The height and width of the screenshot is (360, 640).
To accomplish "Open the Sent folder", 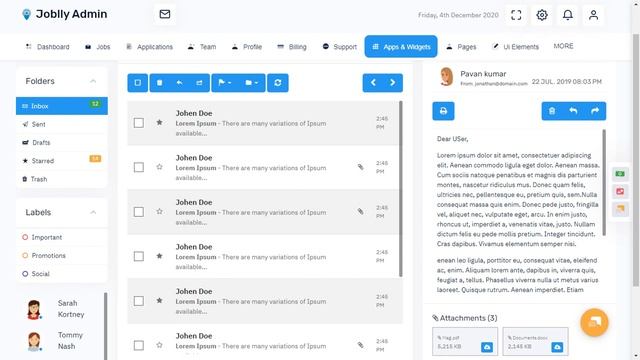I will click(62, 124).
